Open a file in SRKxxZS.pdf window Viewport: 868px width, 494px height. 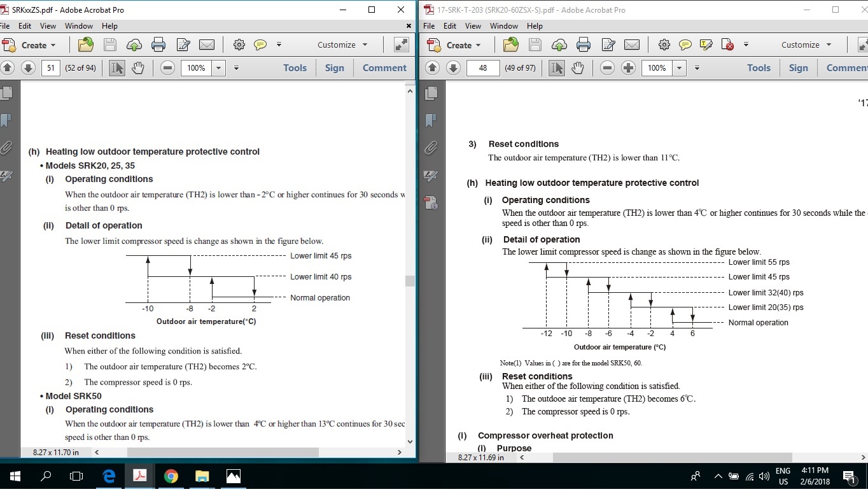[85, 45]
